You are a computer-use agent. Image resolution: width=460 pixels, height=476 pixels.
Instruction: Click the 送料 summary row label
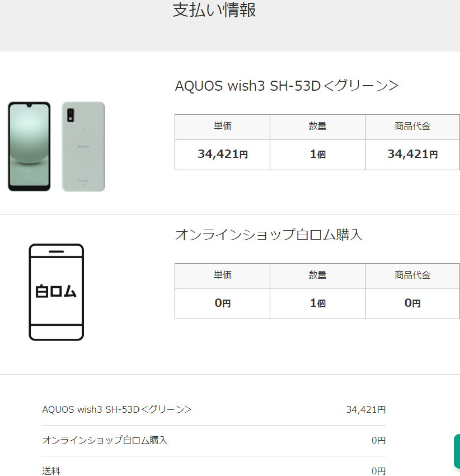pyautogui.click(x=51, y=471)
